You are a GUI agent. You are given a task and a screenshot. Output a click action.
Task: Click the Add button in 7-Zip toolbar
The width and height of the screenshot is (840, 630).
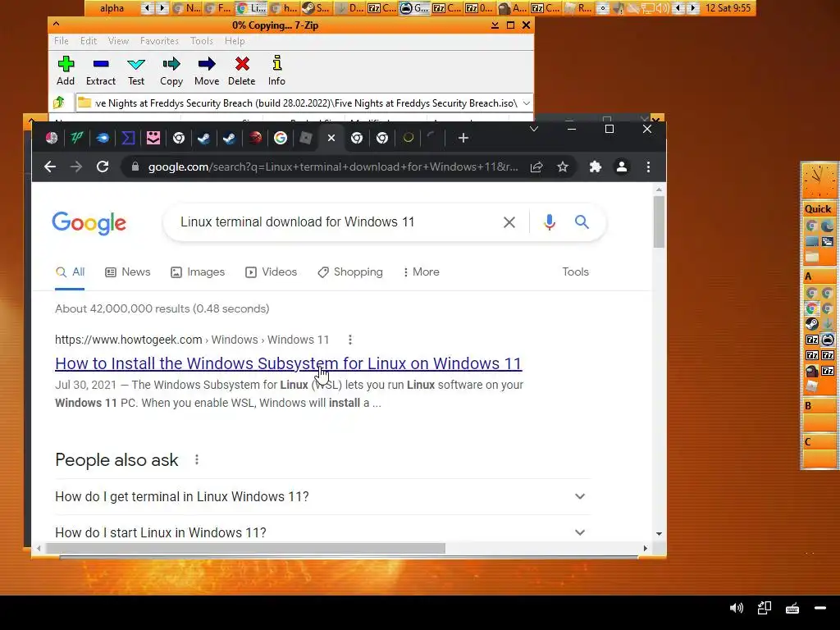(x=66, y=71)
